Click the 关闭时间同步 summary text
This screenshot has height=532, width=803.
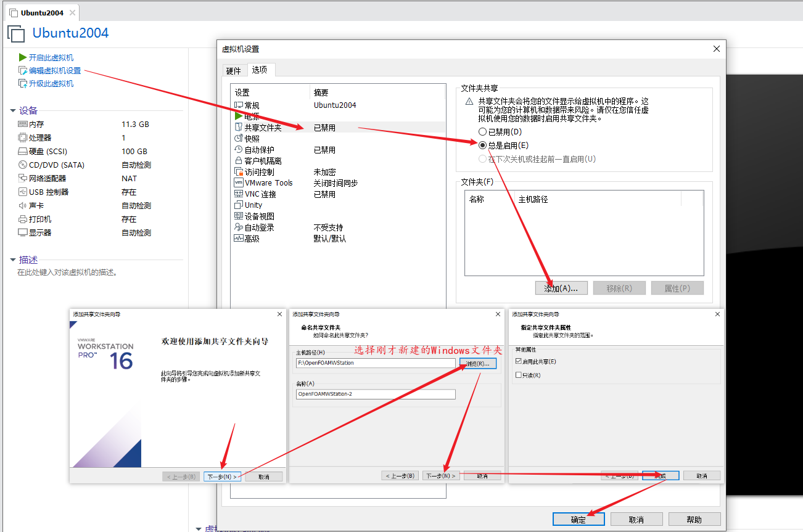336,183
